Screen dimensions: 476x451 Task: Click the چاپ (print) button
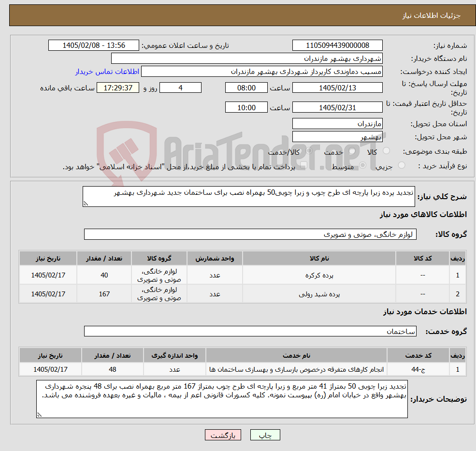click(265, 435)
